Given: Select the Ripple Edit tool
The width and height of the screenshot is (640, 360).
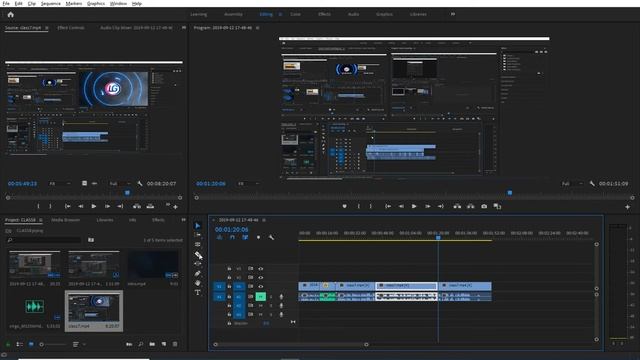Looking at the screenshot, I should (x=198, y=244).
